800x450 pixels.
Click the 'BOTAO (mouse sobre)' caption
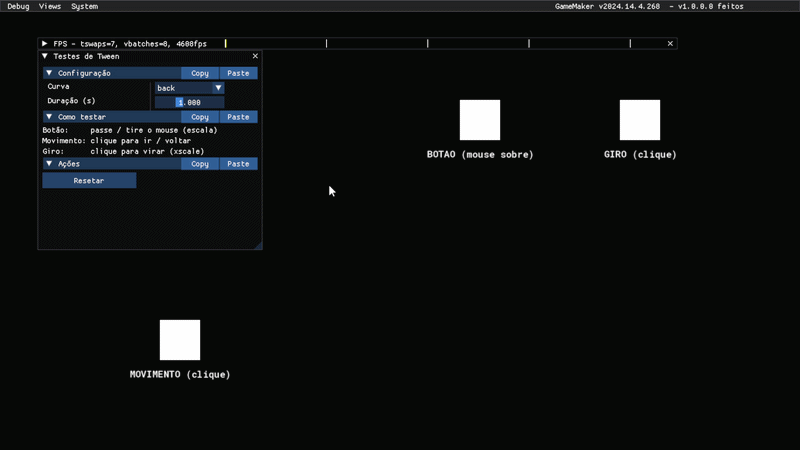coord(480,155)
